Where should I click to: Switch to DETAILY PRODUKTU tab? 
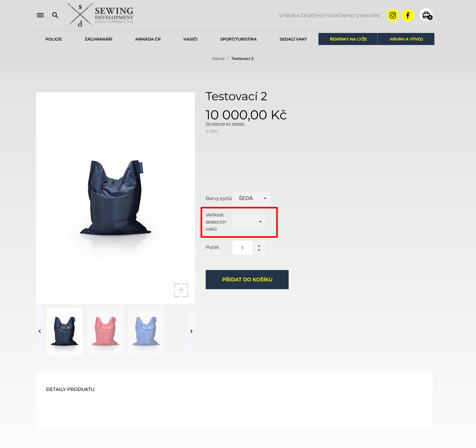pyautogui.click(x=70, y=389)
